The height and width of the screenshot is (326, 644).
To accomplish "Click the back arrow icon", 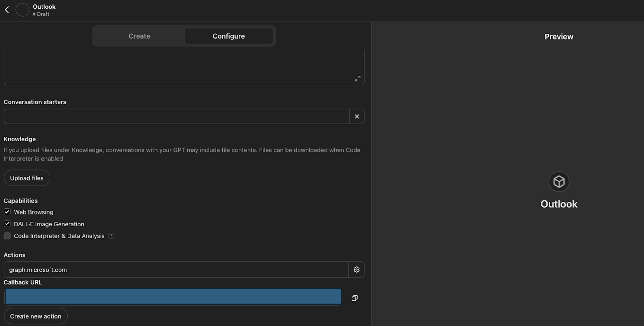I will [x=7, y=10].
